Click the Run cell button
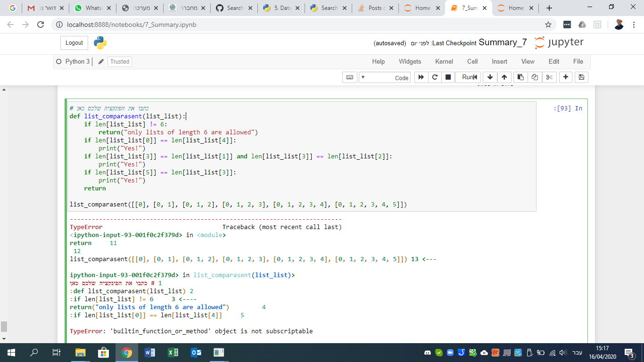The width and height of the screenshot is (644, 362). coord(468,77)
